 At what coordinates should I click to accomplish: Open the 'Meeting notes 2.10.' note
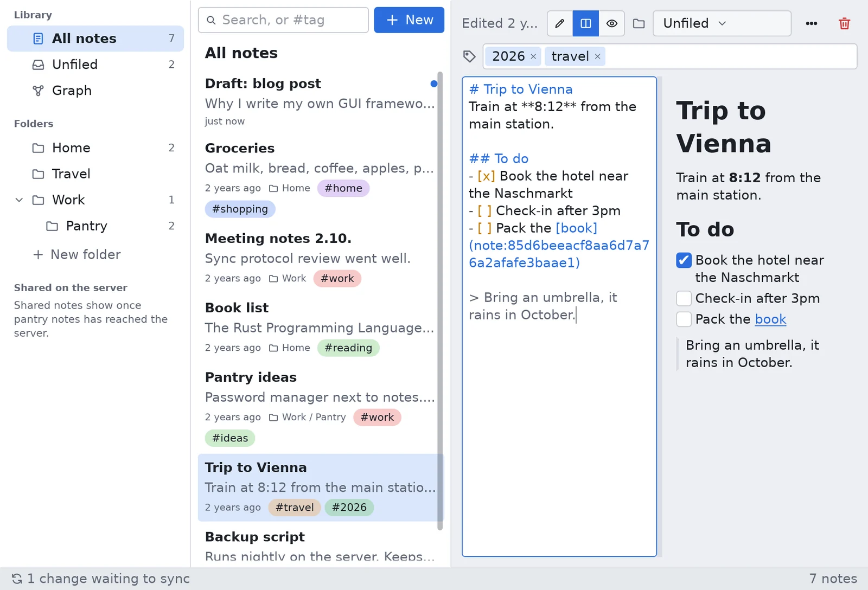pyautogui.click(x=320, y=259)
